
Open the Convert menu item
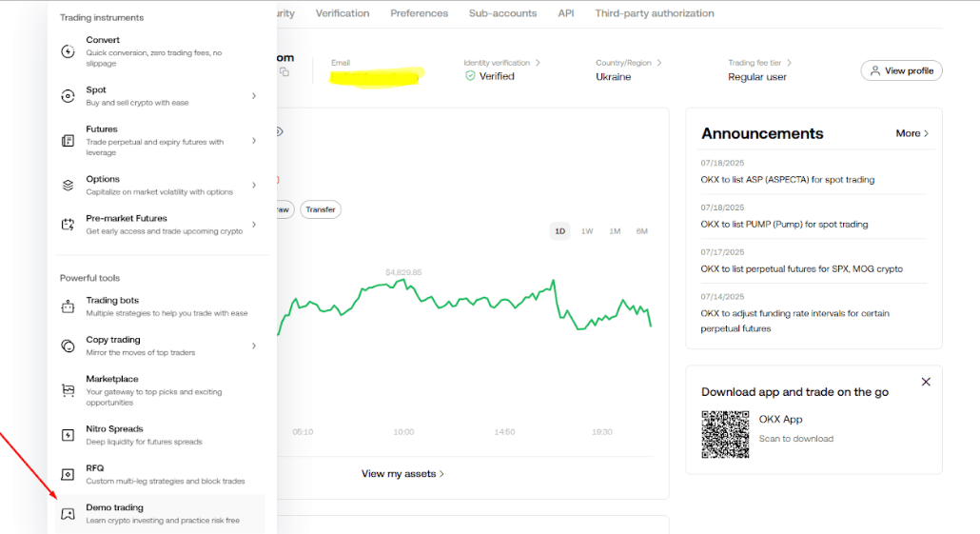click(x=160, y=51)
